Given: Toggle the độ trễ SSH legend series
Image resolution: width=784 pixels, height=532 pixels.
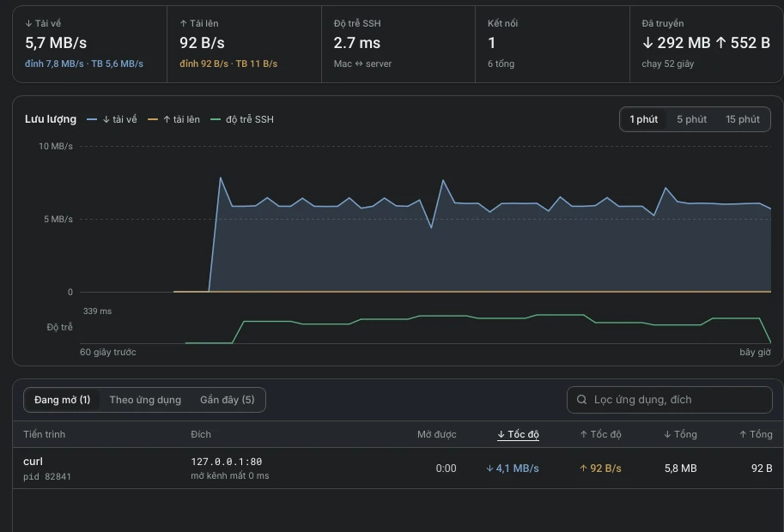Looking at the screenshot, I should click(x=242, y=119).
